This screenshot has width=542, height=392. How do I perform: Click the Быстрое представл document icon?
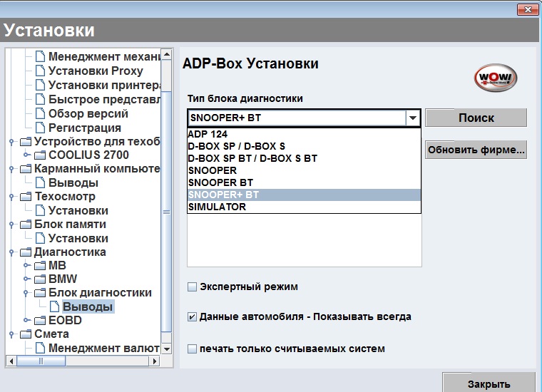[41, 99]
